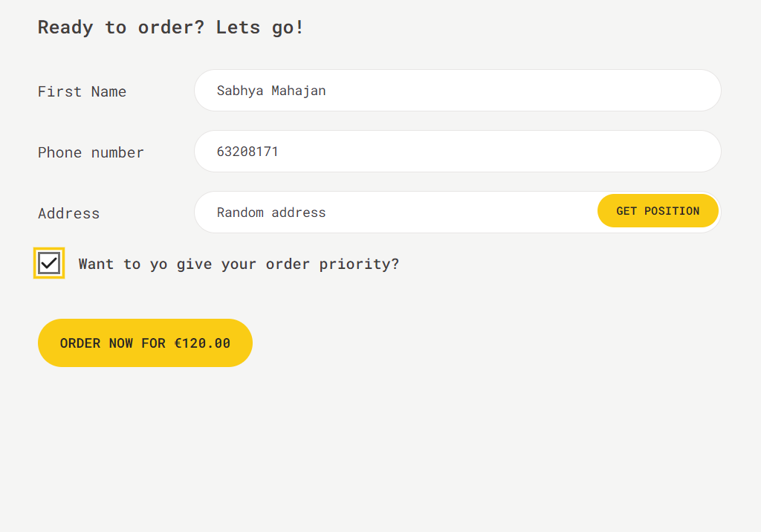Click the 'First Name' label
The height and width of the screenshot is (532, 761).
82,91
